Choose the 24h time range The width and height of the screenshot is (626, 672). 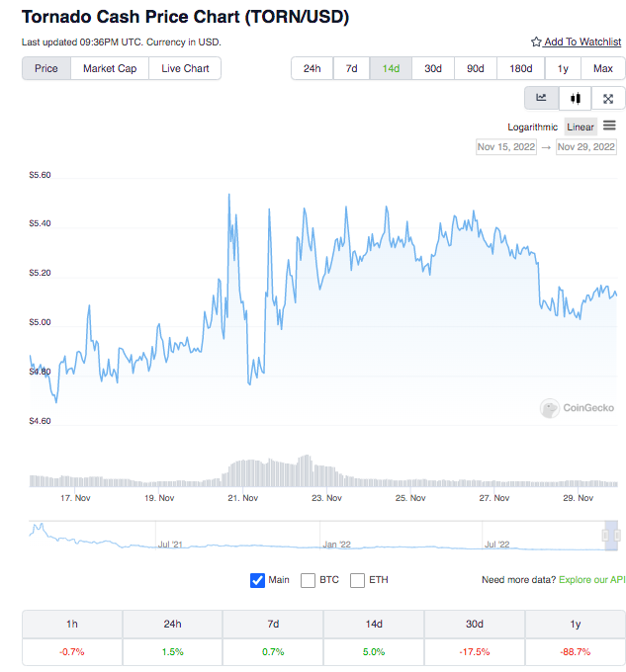(x=313, y=68)
